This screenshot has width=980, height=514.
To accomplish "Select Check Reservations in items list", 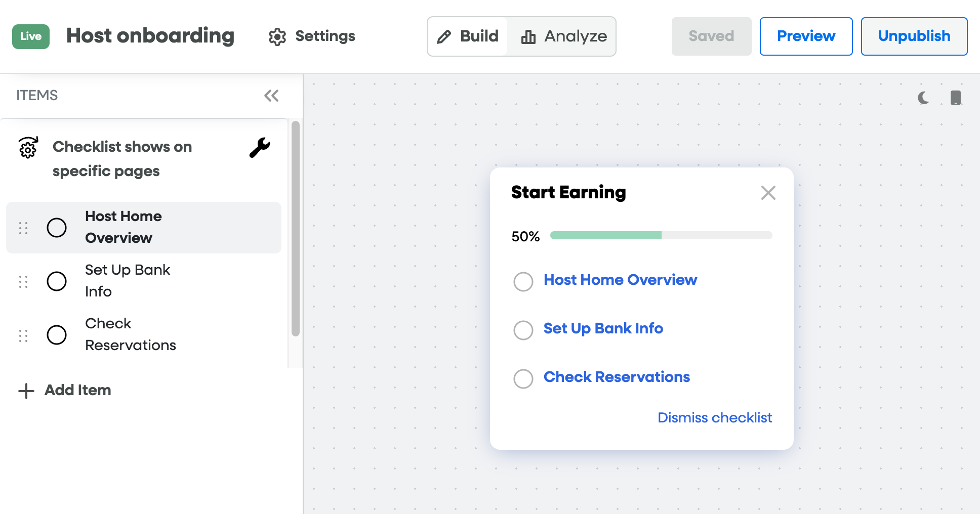I will (130, 334).
